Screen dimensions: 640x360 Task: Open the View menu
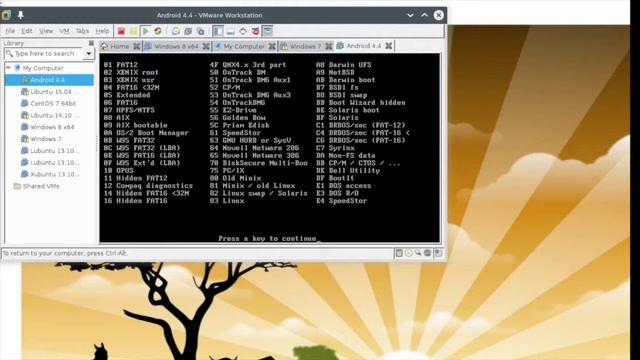point(46,31)
